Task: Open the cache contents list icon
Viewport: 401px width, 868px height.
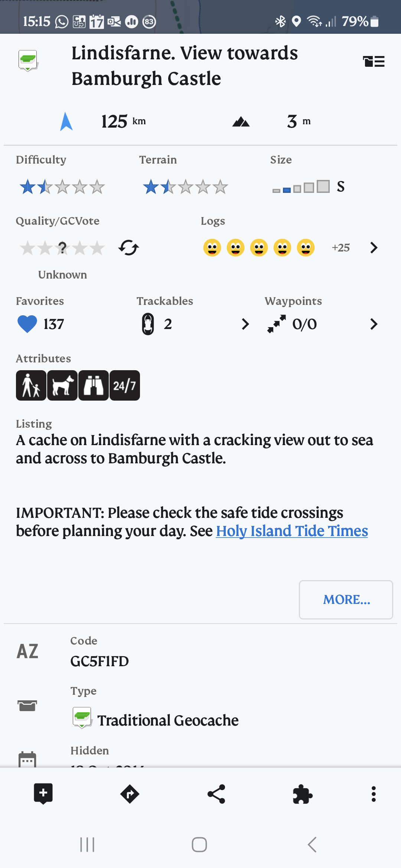Action: [x=374, y=61]
